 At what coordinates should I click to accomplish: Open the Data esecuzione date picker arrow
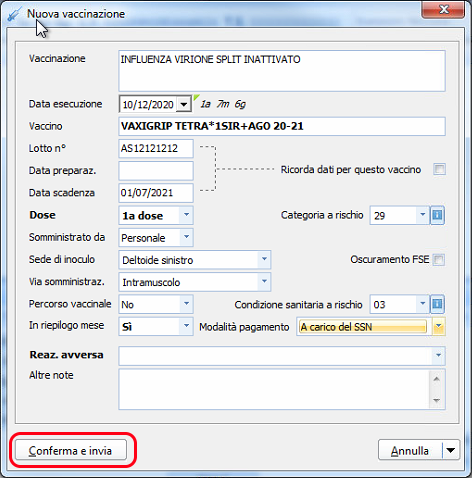(184, 104)
